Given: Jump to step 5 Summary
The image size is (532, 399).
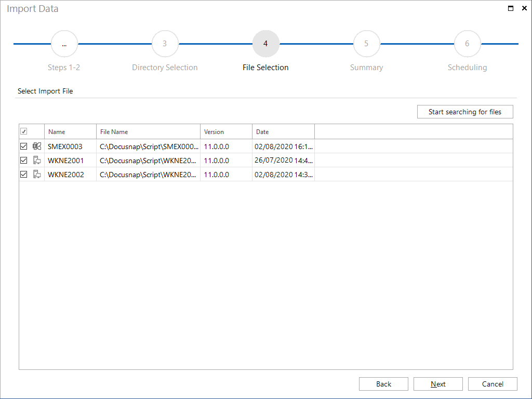Looking at the screenshot, I should coord(366,44).
